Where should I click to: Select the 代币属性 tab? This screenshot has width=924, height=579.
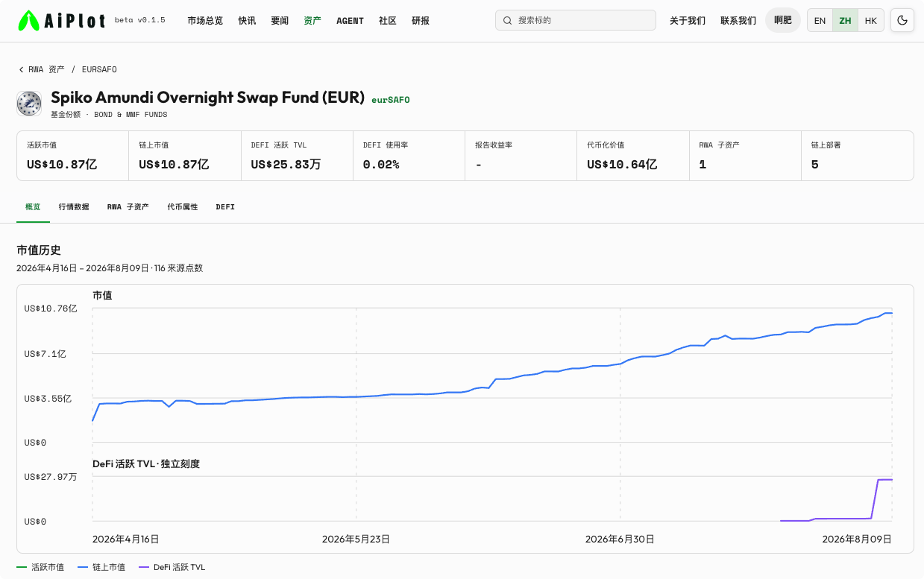pos(183,206)
